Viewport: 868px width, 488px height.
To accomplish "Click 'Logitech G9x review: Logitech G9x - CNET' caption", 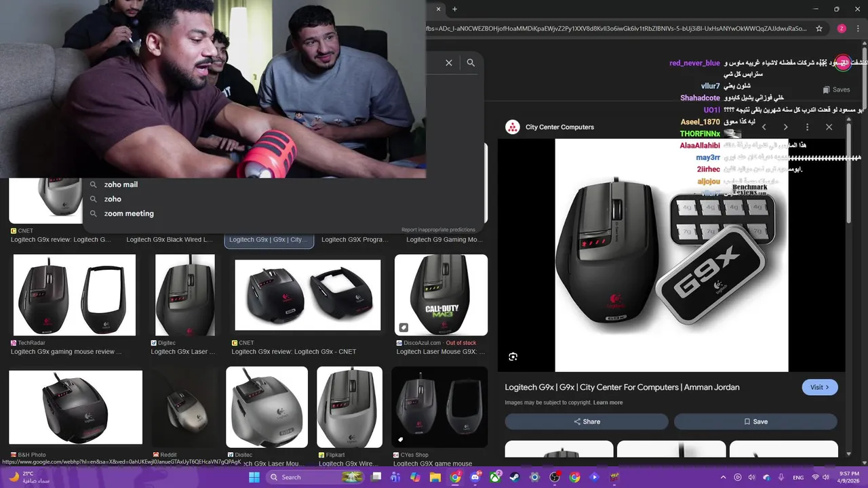I will pos(294,352).
